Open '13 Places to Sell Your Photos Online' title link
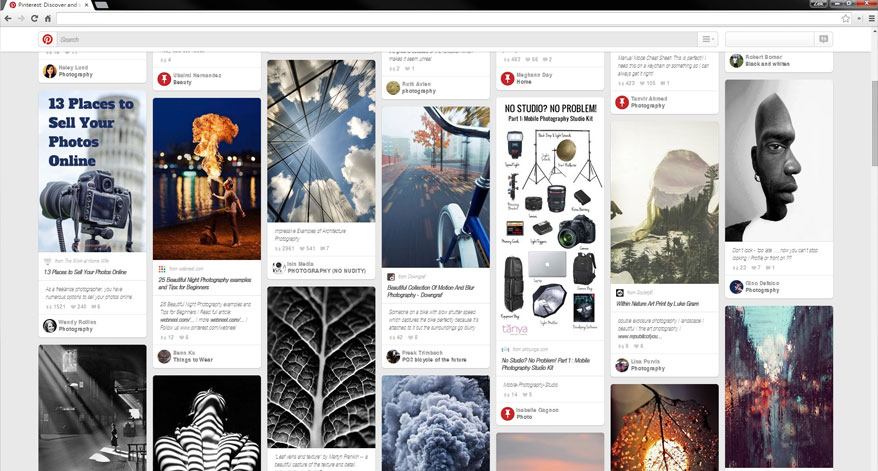The height and width of the screenshot is (471, 878). 85,272
